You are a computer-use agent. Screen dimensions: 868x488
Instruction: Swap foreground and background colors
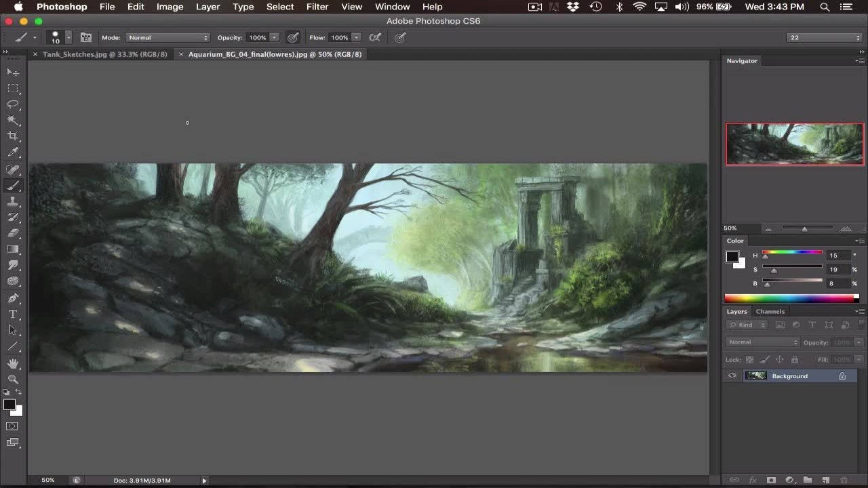(18, 392)
